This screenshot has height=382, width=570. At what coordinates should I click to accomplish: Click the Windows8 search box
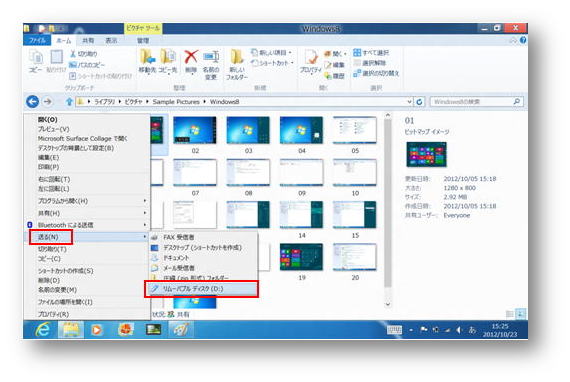tap(476, 102)
